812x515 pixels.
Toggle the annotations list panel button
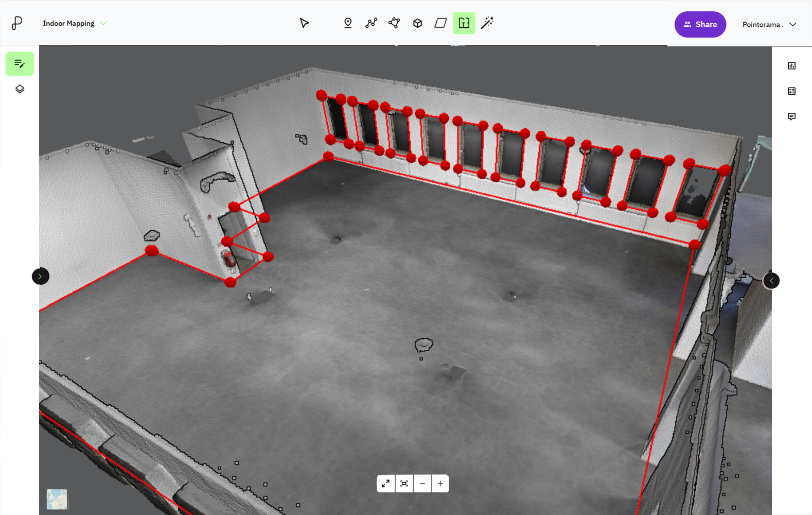20,64
